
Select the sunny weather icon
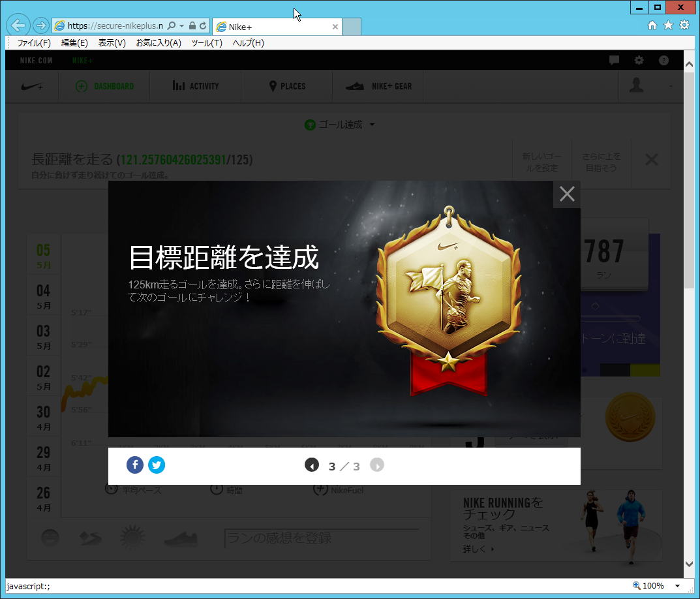tap(132, 538)
